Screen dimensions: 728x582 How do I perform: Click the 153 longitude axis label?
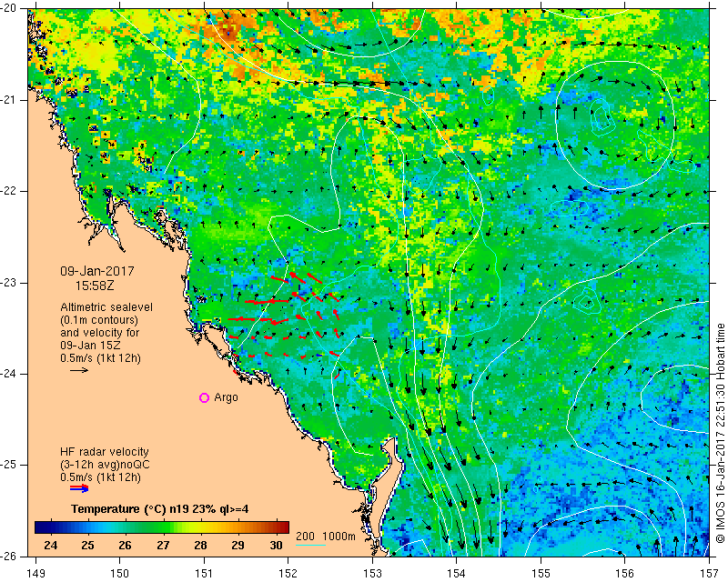tap(372, 574)
